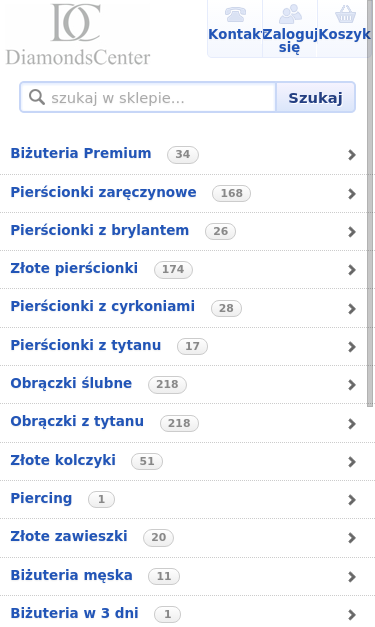Click the telephone Kontakt icon
This screenshot has height=627, width=375.
235,14
